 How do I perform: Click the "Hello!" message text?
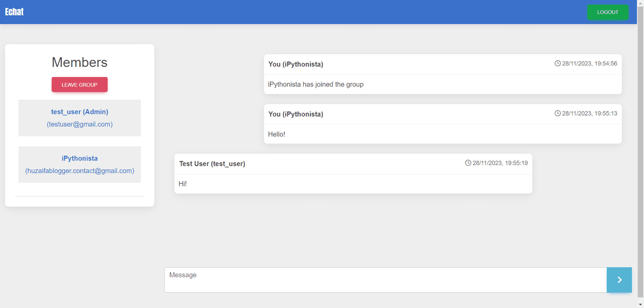pos(277,134)
